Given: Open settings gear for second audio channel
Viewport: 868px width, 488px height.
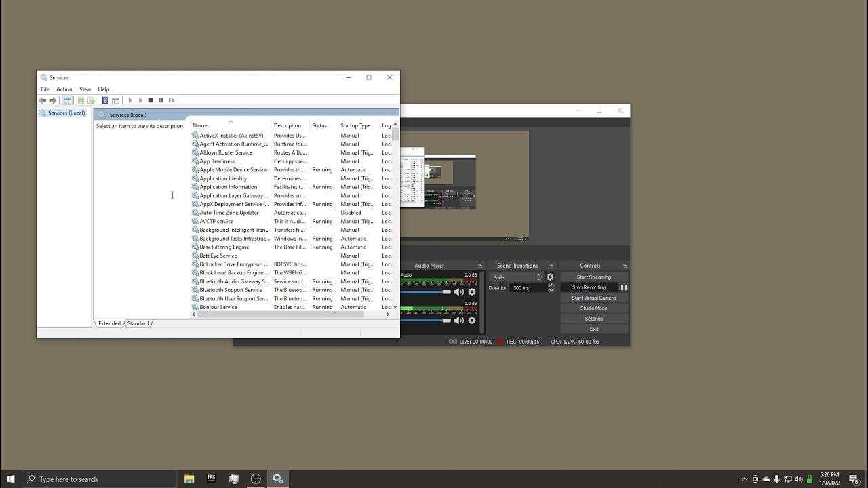Looking at the screenshot, I should coord(472,321).
